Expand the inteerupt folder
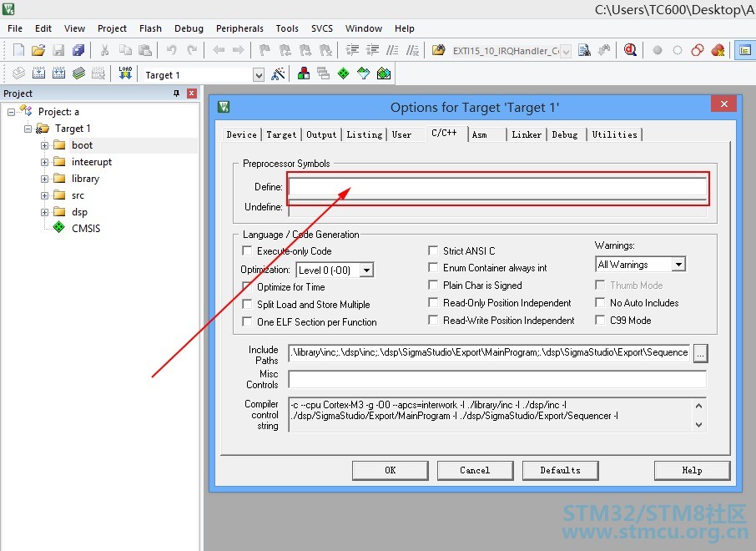Image resolution: width=756 pixels, height=551 pixels. [44, 162]
